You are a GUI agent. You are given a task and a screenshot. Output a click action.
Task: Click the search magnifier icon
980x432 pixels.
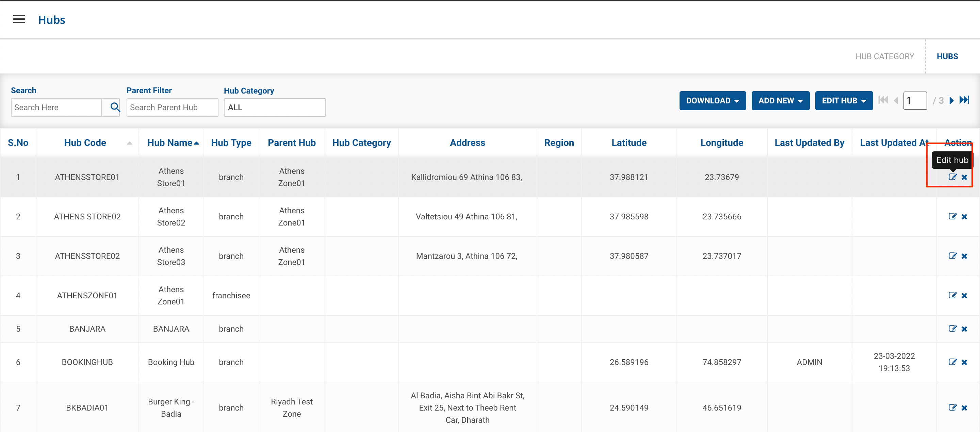pyautogui.click(x=115, y=107)
